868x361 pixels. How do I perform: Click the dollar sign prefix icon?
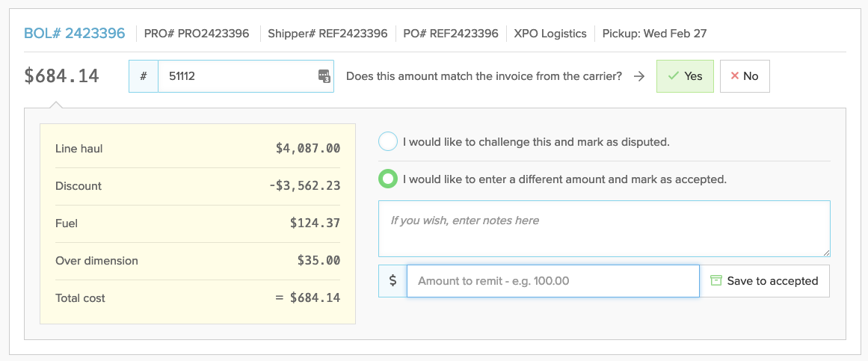point(393,281)
